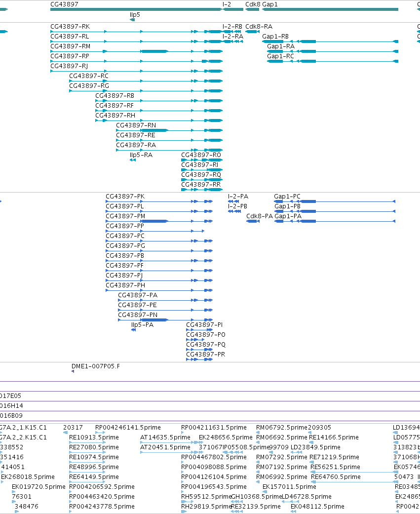Select EST label RP004243778.5prime
The height and width of the screenshot is (514, 420).
point(102,506)
